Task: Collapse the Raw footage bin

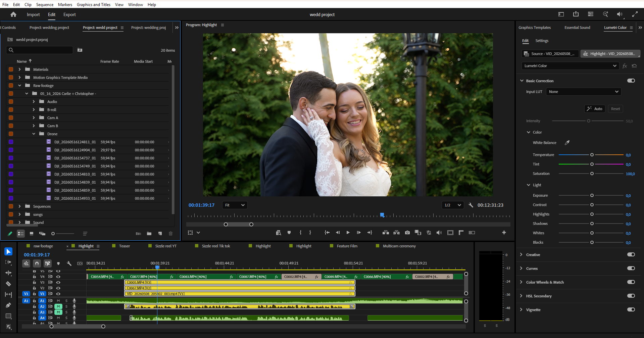Action: coord(19,86)
